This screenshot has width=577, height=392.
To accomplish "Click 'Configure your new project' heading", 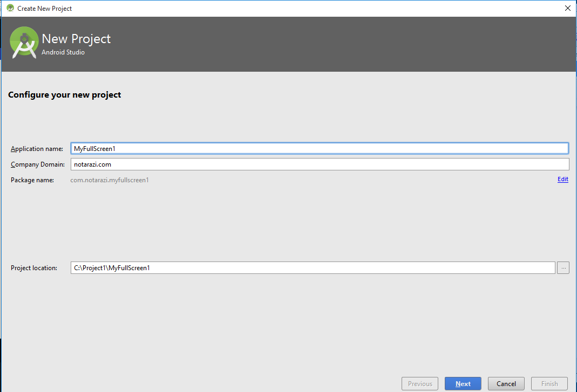I will pyautogui.click(x=64, y=95).
